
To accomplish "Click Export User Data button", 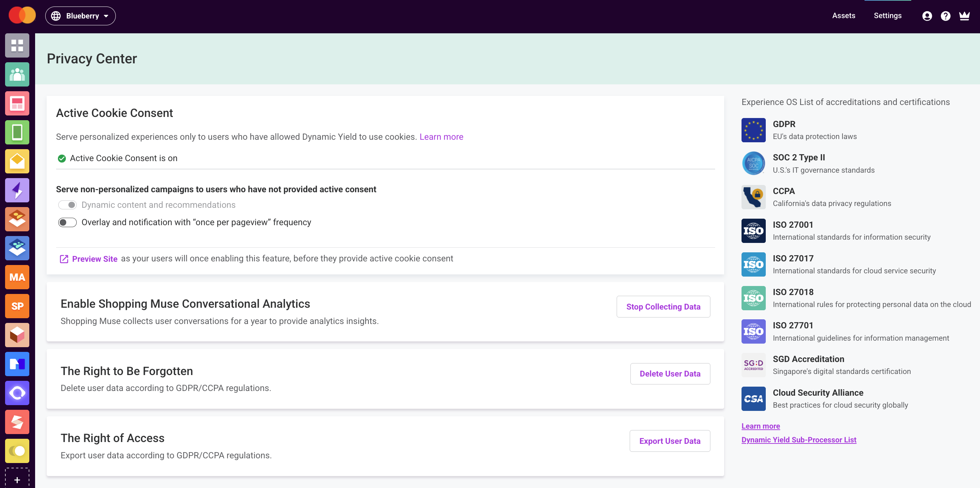I will [x=669, y=441].
